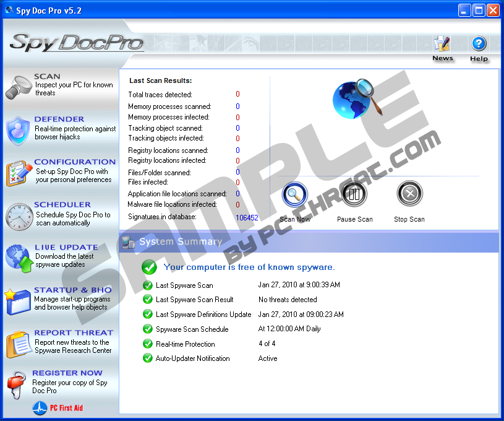Click the "4 of 4" protection value

pyautogui.click(x=267, y=344)
